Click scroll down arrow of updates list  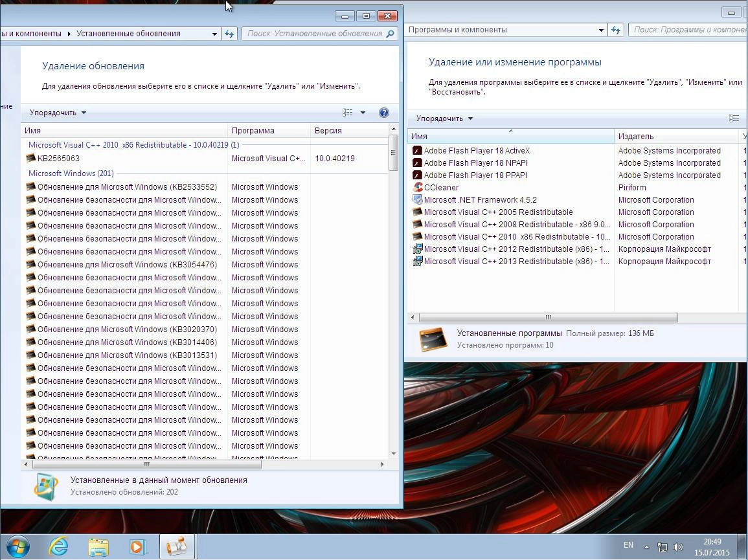[x=394, y=454]
